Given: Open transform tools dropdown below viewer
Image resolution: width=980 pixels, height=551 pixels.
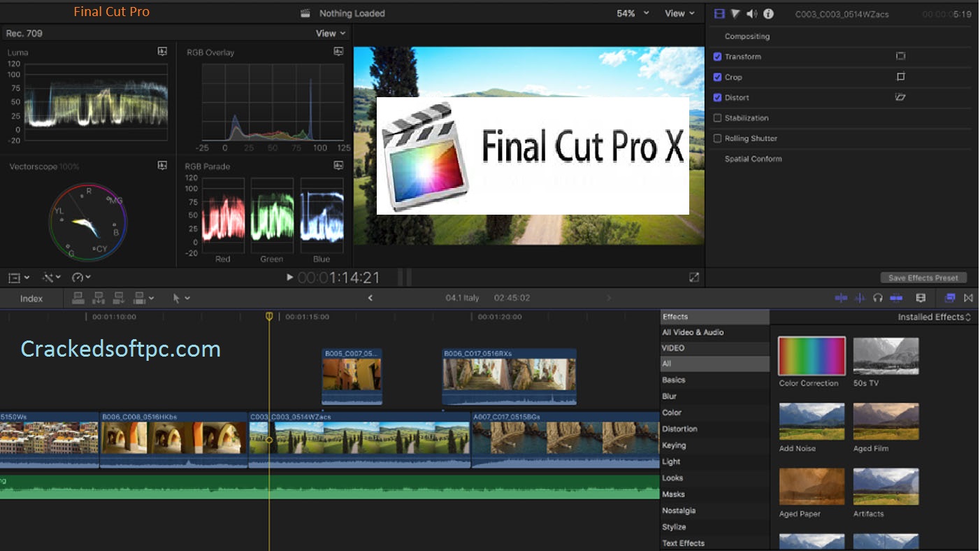Looking at the screenshot, I should [x=19, y=278].
